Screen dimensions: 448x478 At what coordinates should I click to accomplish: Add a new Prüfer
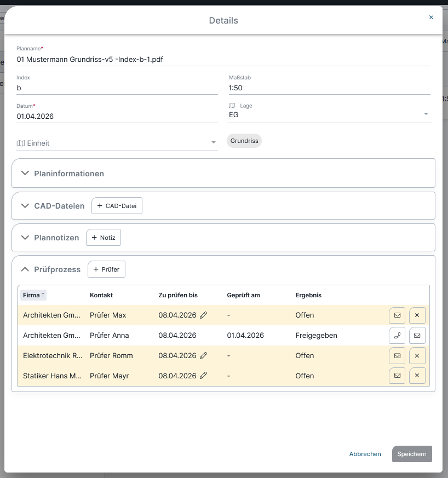point(107,269)
